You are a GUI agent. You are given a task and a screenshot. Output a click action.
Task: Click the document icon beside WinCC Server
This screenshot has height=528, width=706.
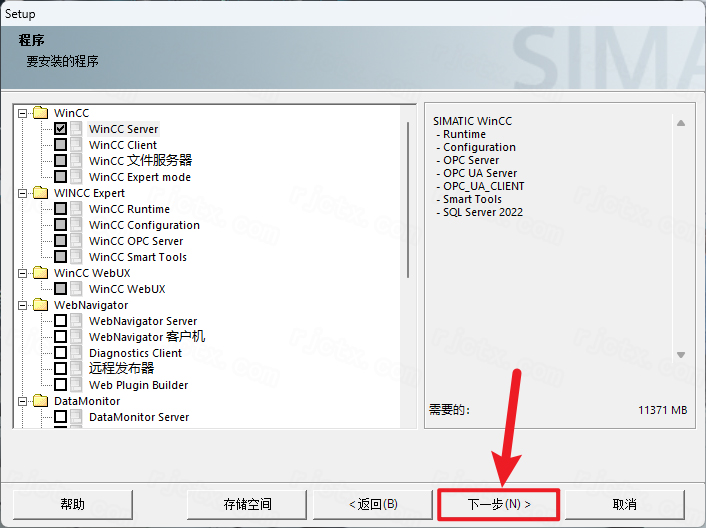point(77,129)
